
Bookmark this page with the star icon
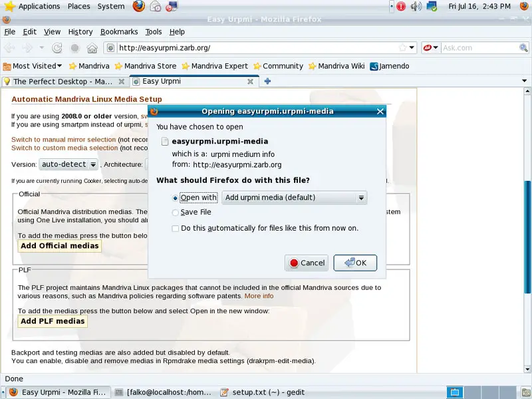pos(403,48)
